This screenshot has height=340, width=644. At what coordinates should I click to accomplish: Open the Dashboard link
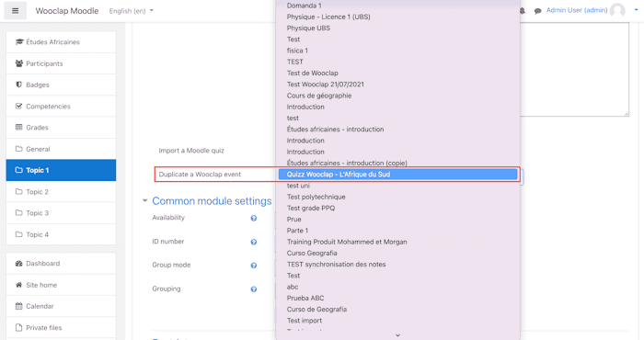coord(62,264)
